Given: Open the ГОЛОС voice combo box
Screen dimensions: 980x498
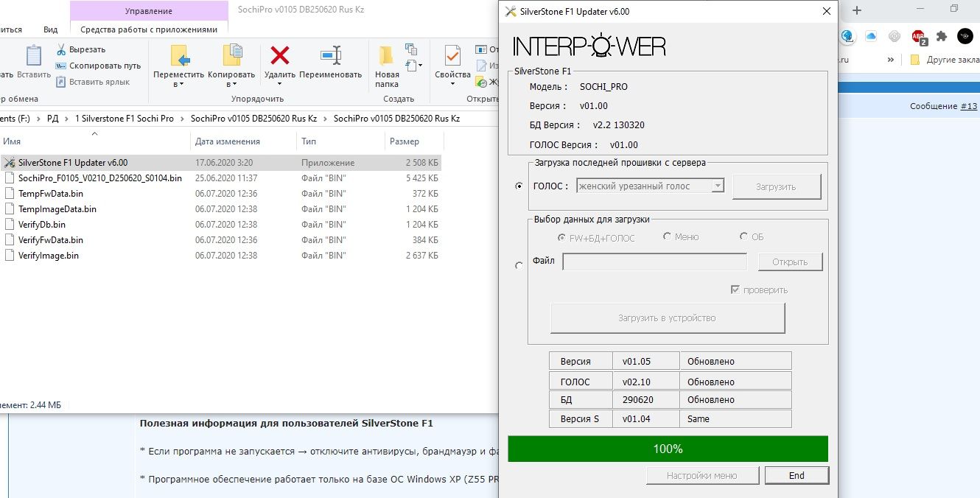Looking at the screenshot, I should coord(651,186).
